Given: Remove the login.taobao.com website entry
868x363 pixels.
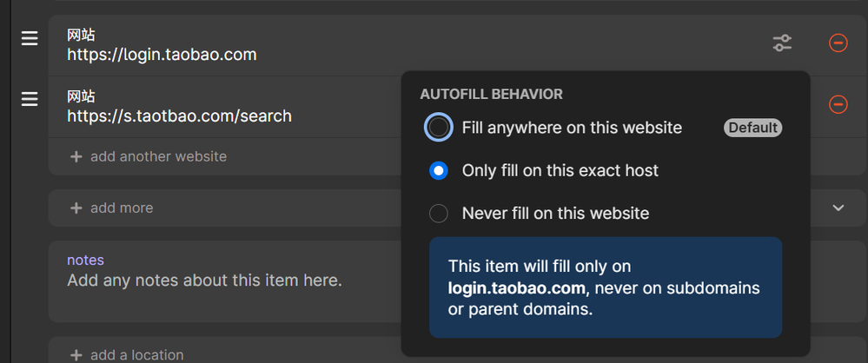Looking at the screenshot, I should click(838, 43).
